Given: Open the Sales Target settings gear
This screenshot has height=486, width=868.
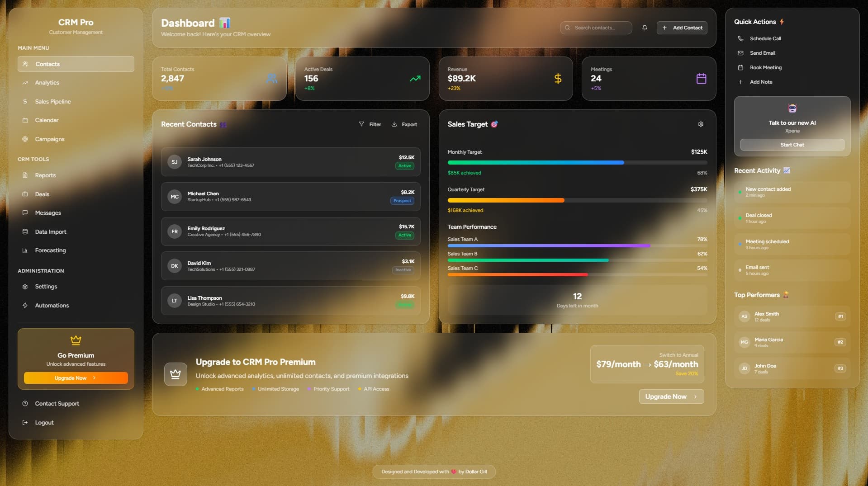Looking at the screenshot, I should (700, 123).
